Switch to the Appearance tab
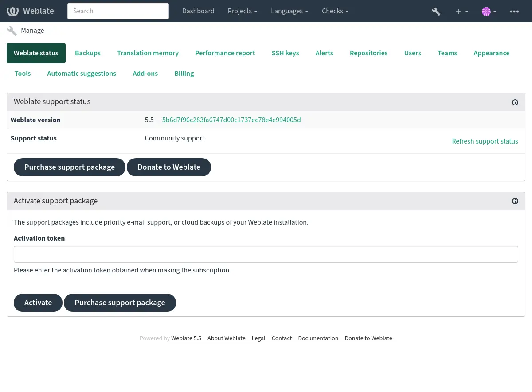Image resolution: width=532 pixels, height=392 pixels. point(491,53)
